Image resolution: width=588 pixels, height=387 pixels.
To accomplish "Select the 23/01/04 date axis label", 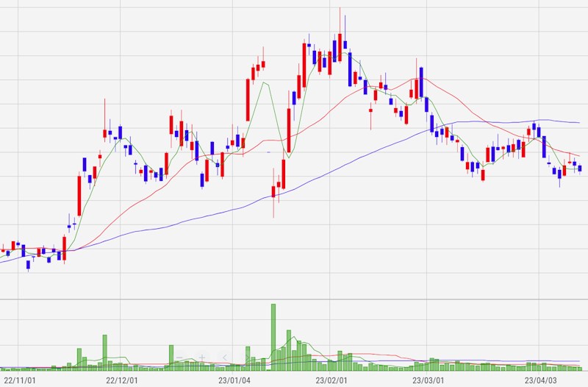I will coord(234,380).
